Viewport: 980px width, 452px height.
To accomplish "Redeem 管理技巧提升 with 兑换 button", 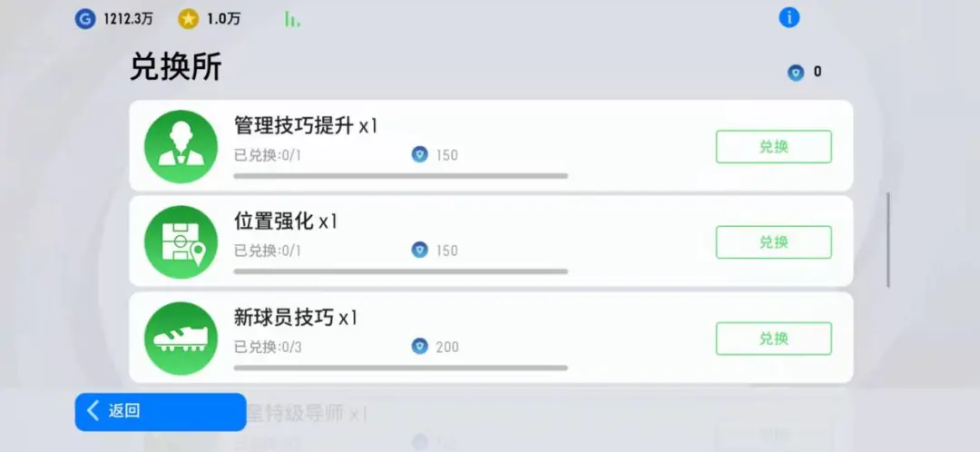I will [773, 146].
